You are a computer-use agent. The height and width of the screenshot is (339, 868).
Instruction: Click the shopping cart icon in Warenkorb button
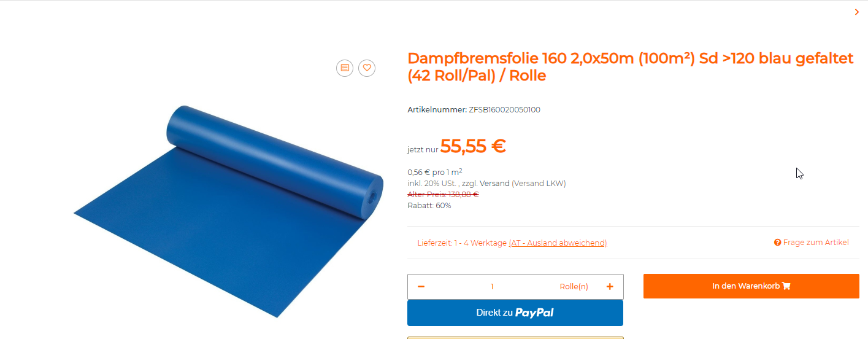coord(786,286)
